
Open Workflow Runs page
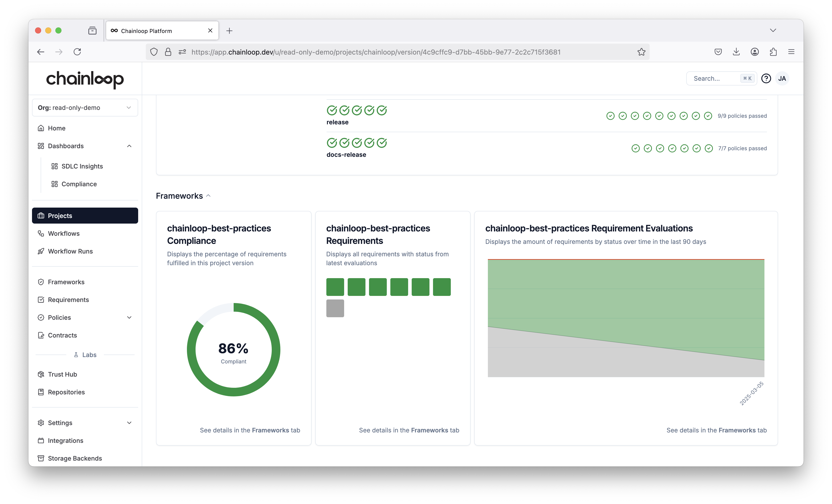[85, 251]
